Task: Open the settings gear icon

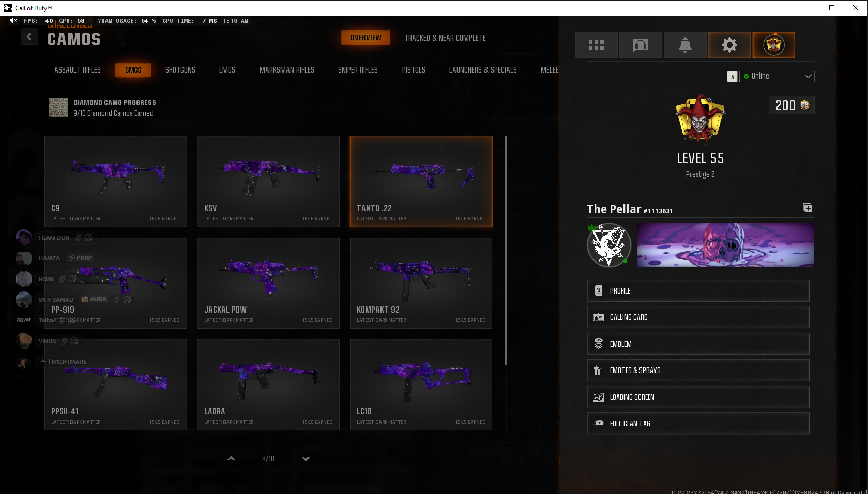Action: point(729,45)
